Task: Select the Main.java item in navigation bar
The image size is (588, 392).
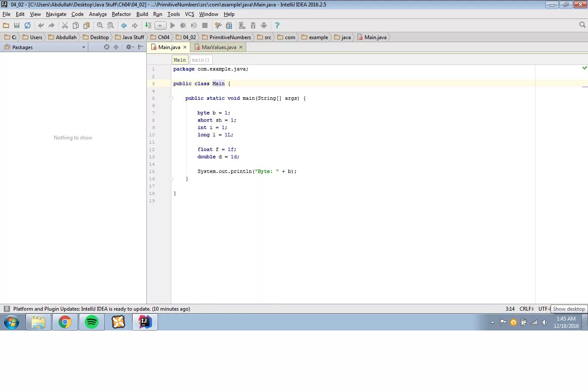Action: (x=372, y=37)
